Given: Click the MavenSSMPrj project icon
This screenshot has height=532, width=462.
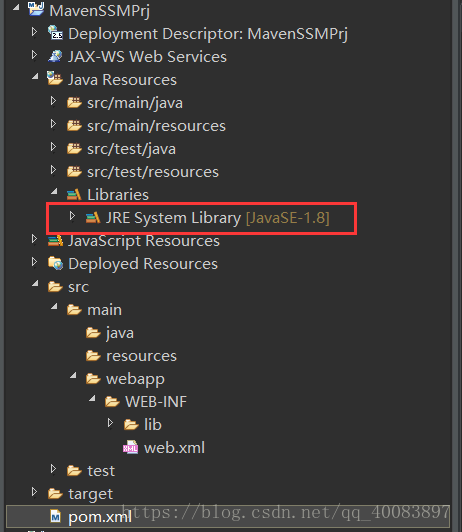Looking at the screenshot, I should coord(36,9).
